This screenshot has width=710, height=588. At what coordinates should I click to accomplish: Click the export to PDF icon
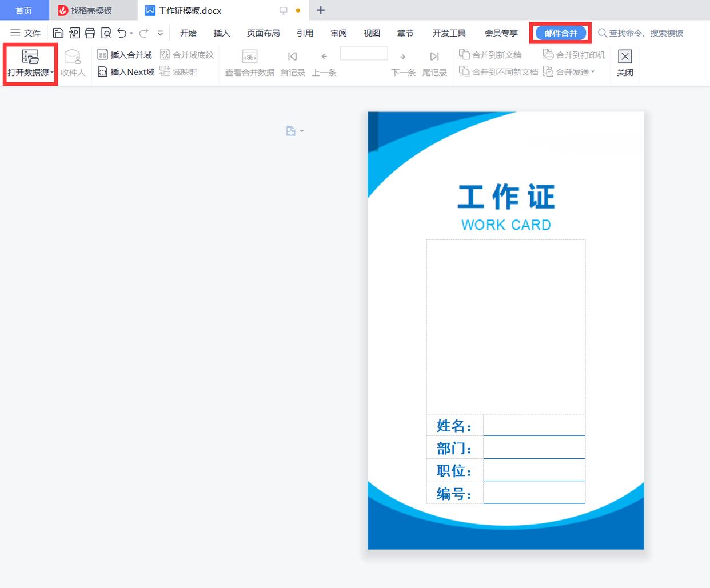(74, 33)
